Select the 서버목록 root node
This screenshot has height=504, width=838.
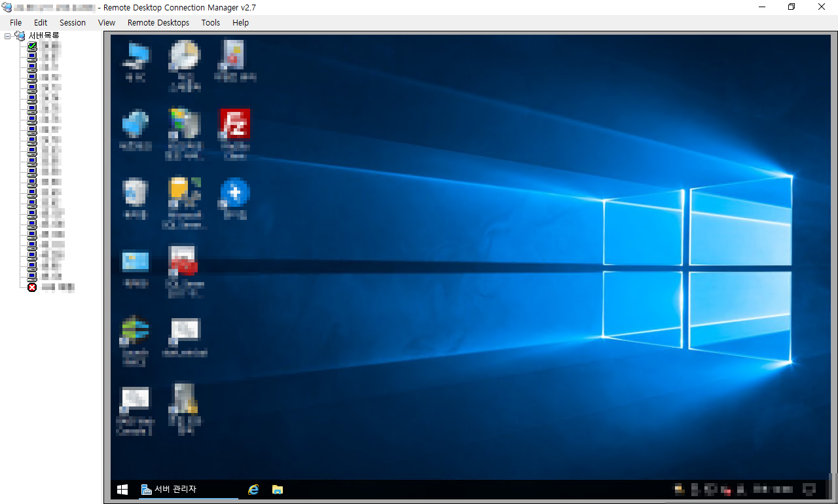coord(44,36)
